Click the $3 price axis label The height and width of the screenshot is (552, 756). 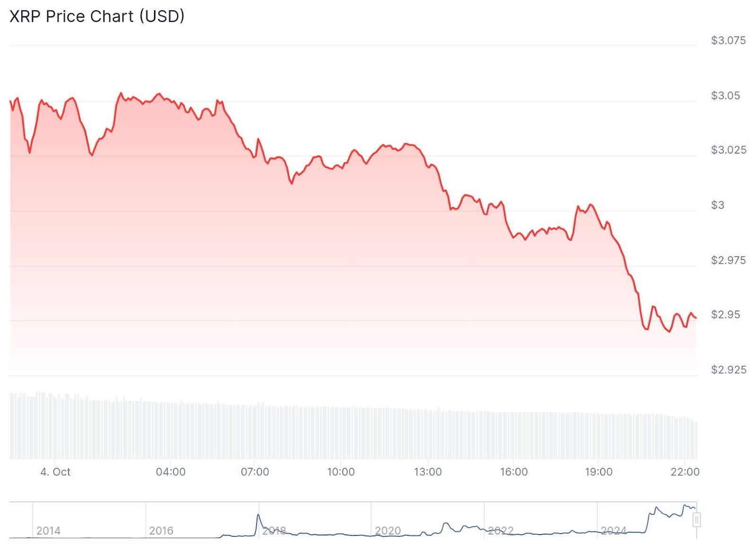[717, 205]
